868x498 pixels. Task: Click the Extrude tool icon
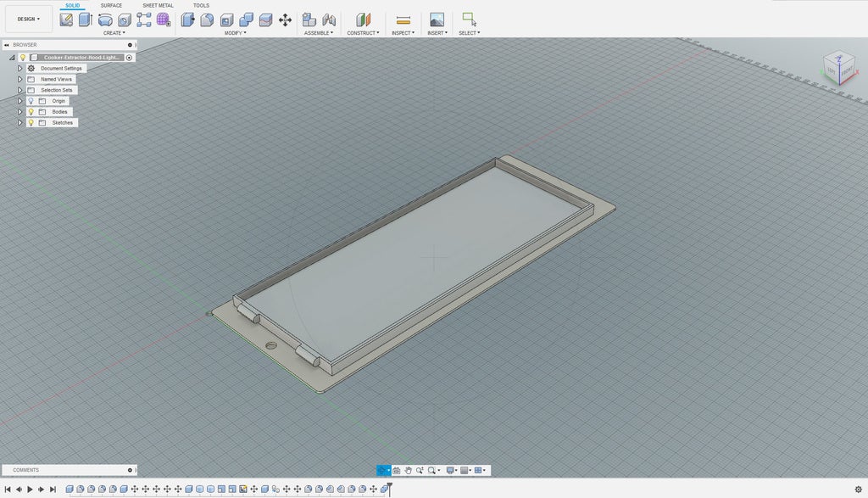tap(85, 20)
